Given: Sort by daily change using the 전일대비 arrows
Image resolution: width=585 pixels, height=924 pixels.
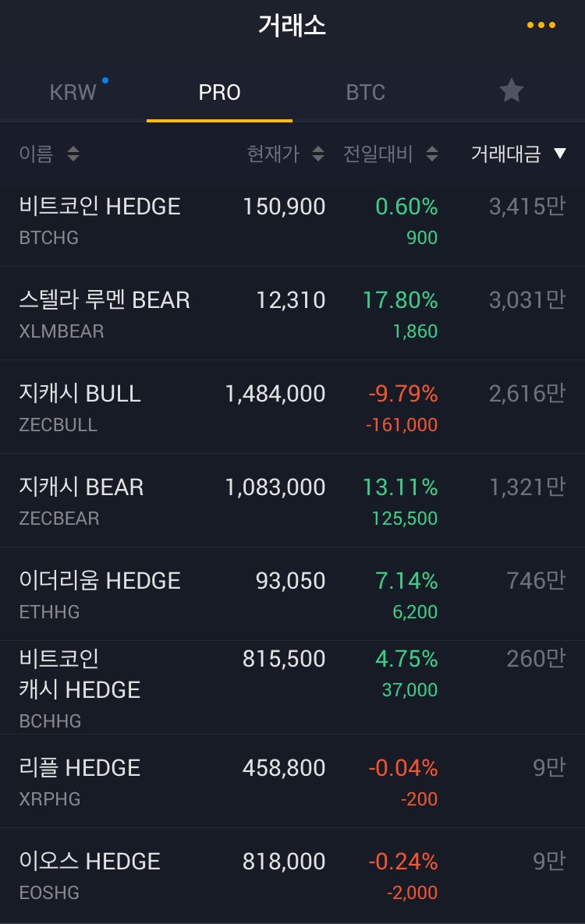Looking at the screenshot, I should tap(431, 154).
